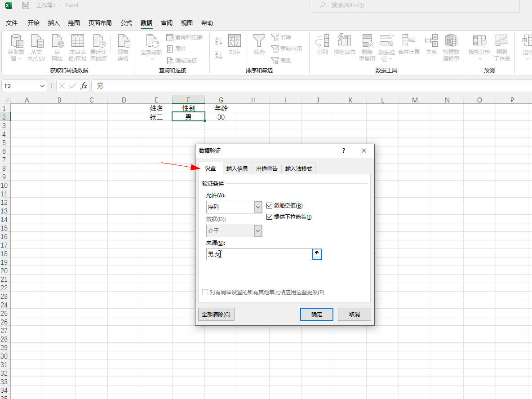Screen dimensions: 532x399
Task: Click the Cancel (取消) button
Action: click(354, 314)
